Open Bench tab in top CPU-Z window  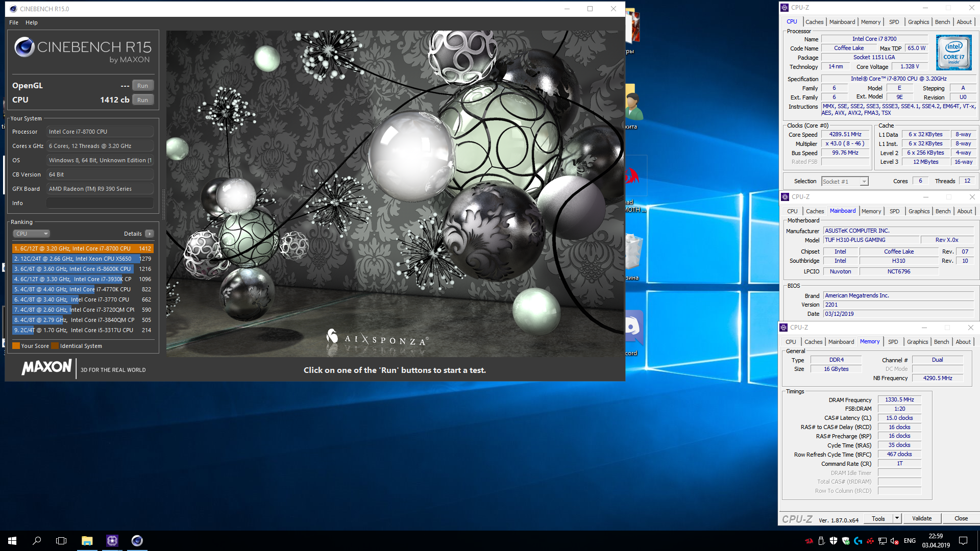pyautogui.click(x=942, y=22)
